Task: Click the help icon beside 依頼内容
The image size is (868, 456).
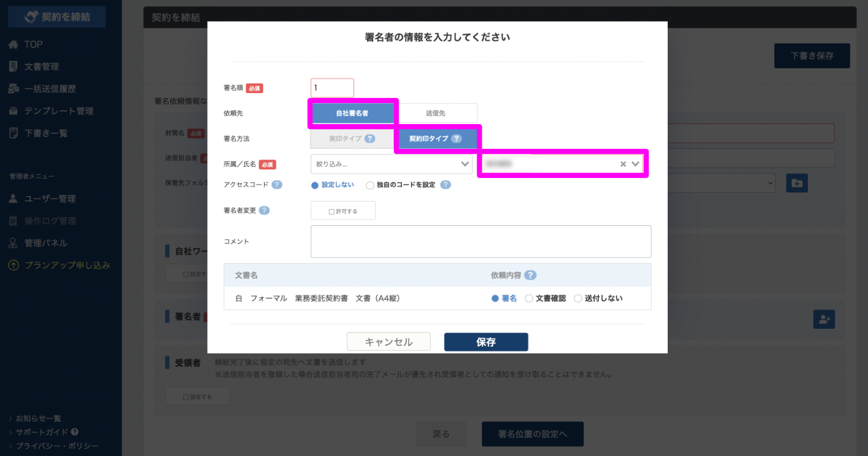Action: click(531, 275)
